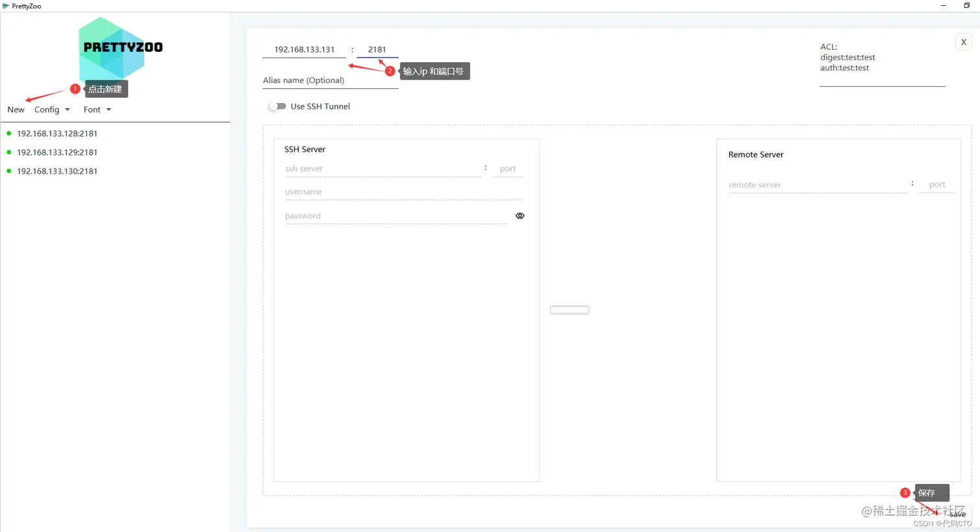Focus the host IP field 192.168.133.131
The height and width of the screenshot is (532, 980).
click(304, 50)
